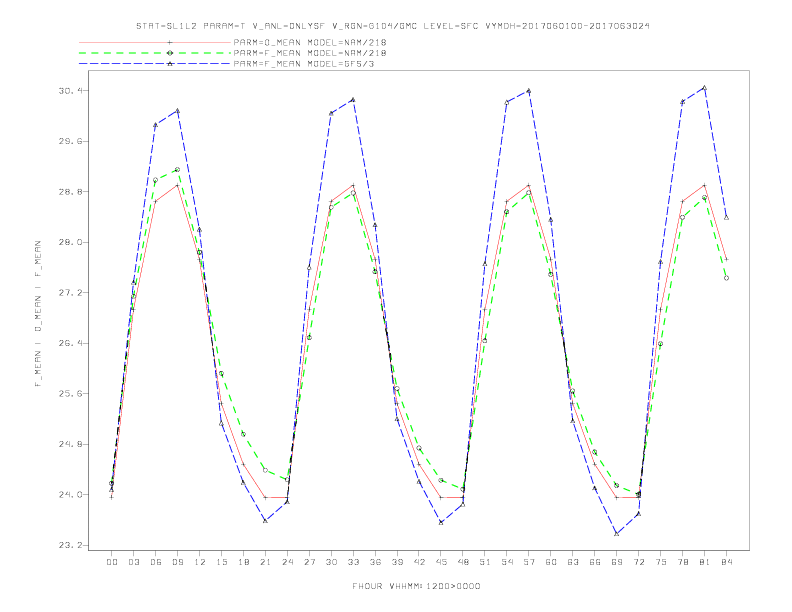792x612 pixels.
Task: Click x-axis hour label 51
Action: point(485,562)
